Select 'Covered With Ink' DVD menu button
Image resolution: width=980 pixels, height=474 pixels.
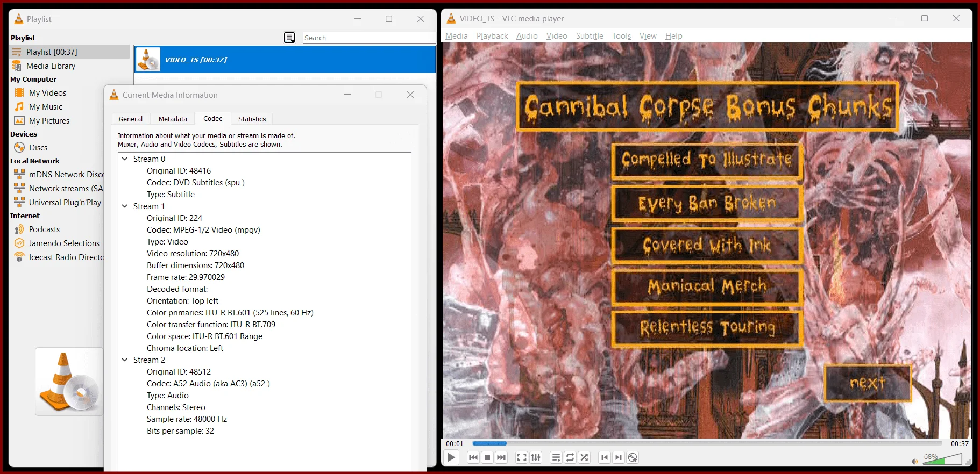[707, 245]
